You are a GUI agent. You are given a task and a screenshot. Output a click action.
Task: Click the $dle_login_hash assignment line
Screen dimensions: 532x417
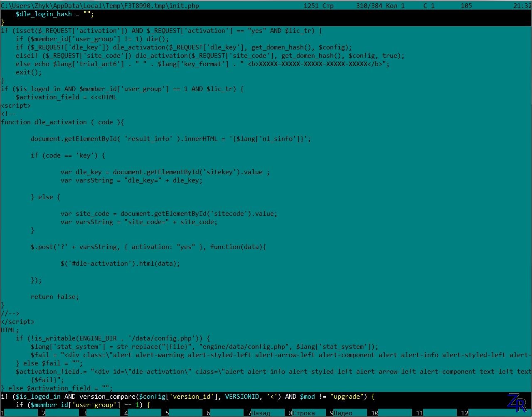(x=53, y=14)
